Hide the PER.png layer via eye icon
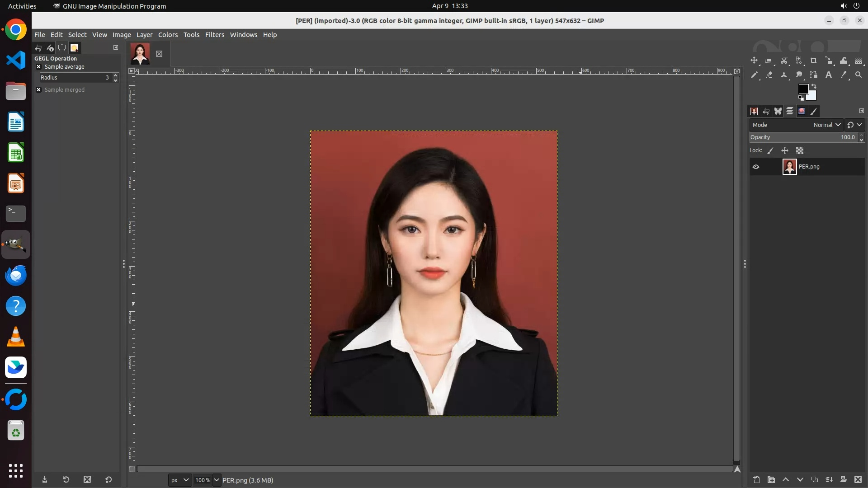This screenshot has width=868, height=488. [756, 167]
